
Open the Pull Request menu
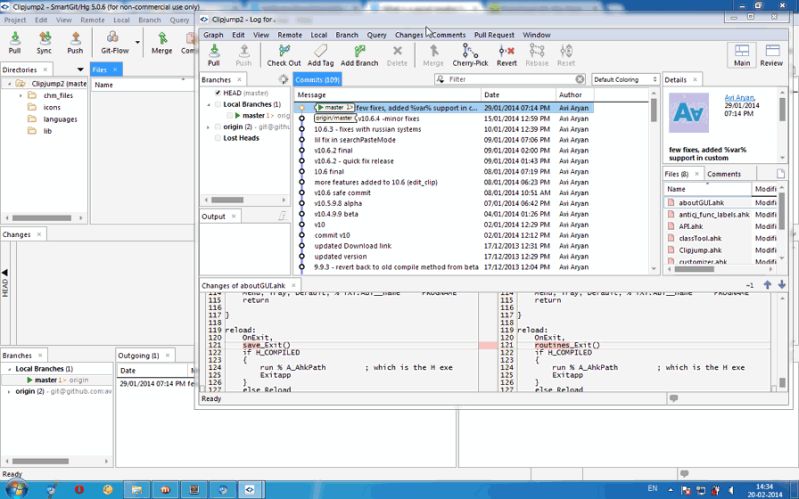pyautogui.click(x=494, y=35)
